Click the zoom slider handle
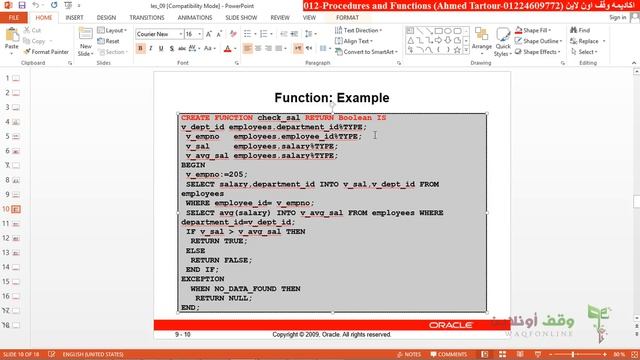This screenshot has height=360, width=640. [573, 354]
